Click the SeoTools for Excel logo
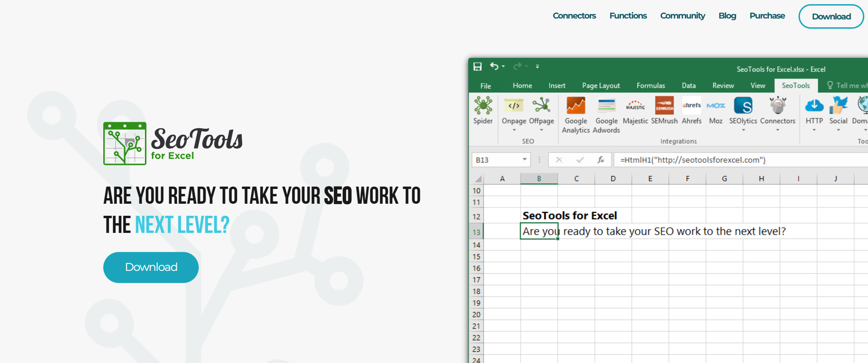868x363 pixels. coord(173,144)
